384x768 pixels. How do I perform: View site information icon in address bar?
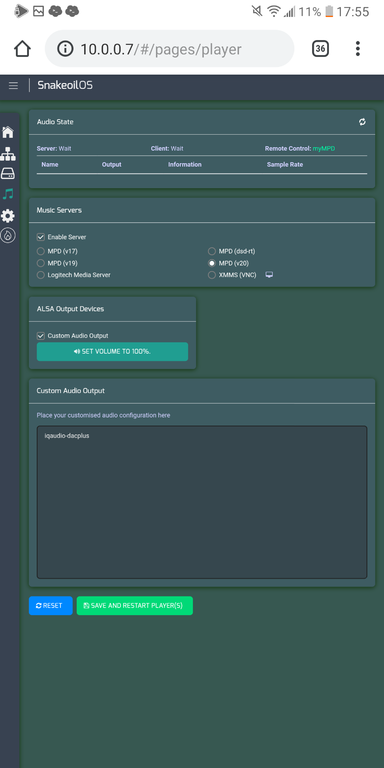tap(65, 48)
